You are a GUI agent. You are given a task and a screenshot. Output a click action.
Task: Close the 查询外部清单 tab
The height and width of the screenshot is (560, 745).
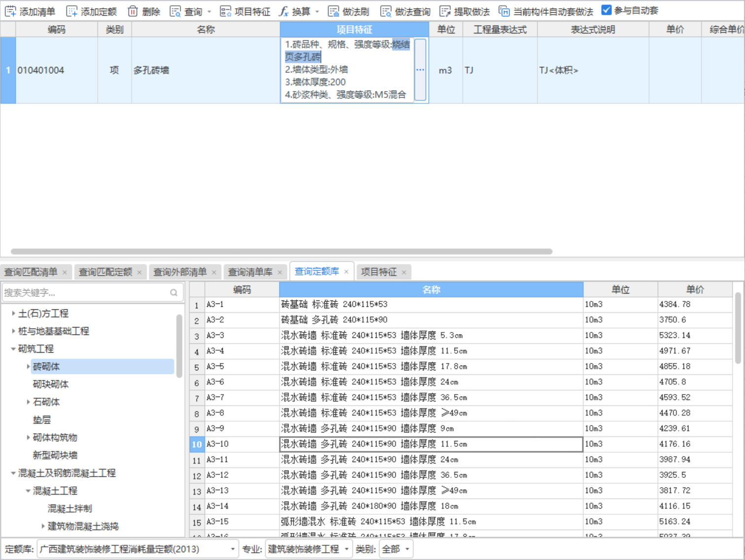214,272
